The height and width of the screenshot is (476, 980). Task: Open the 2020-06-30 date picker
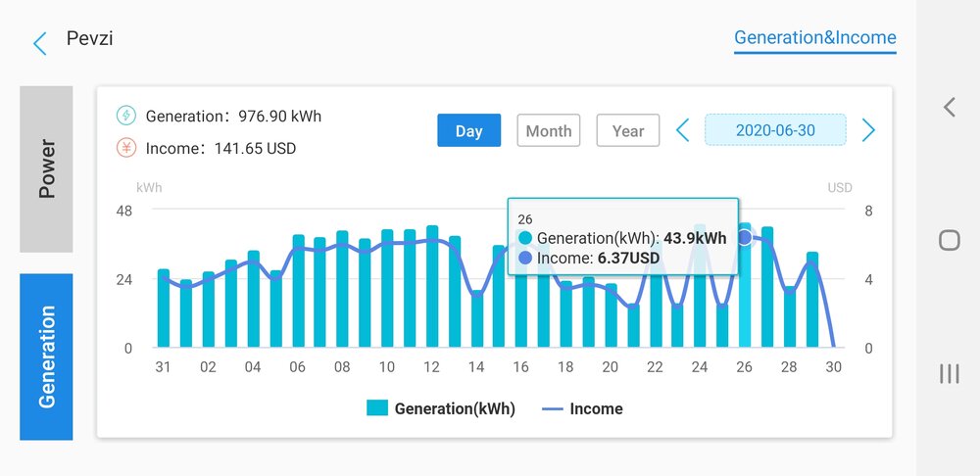(775, 130)
